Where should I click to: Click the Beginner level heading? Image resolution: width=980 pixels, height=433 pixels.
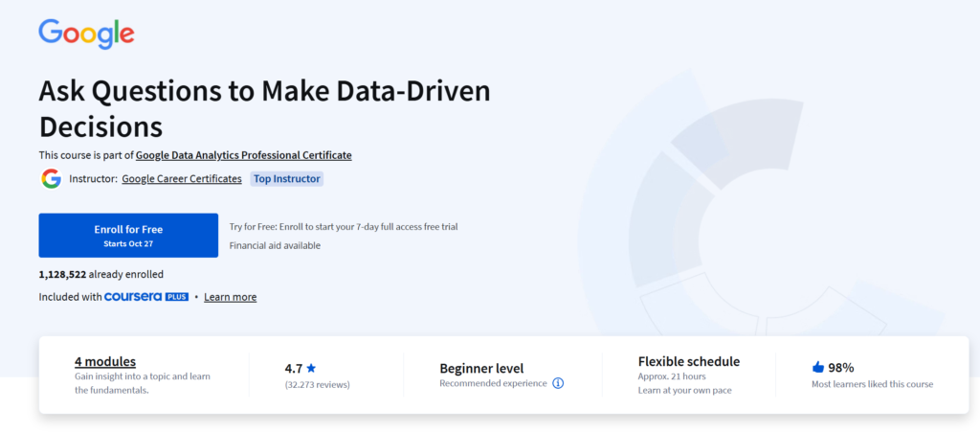(x=481, y=368)
